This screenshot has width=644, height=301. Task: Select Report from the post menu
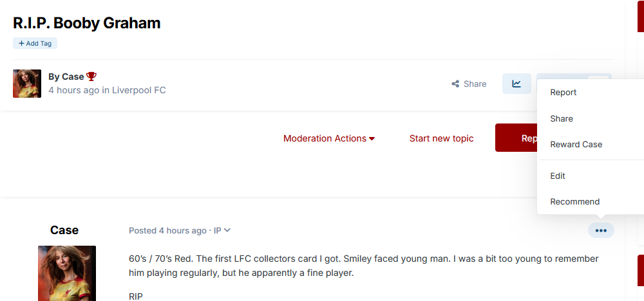[563, 92]
